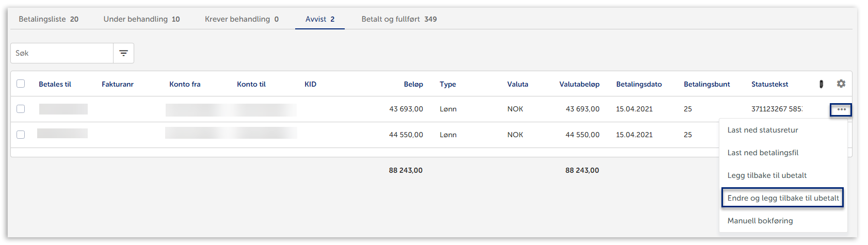Image resolution: width=868 pixels, height=245 pixels.
Task: Click the attachment paperclip column icon
Action: point(821,84)
